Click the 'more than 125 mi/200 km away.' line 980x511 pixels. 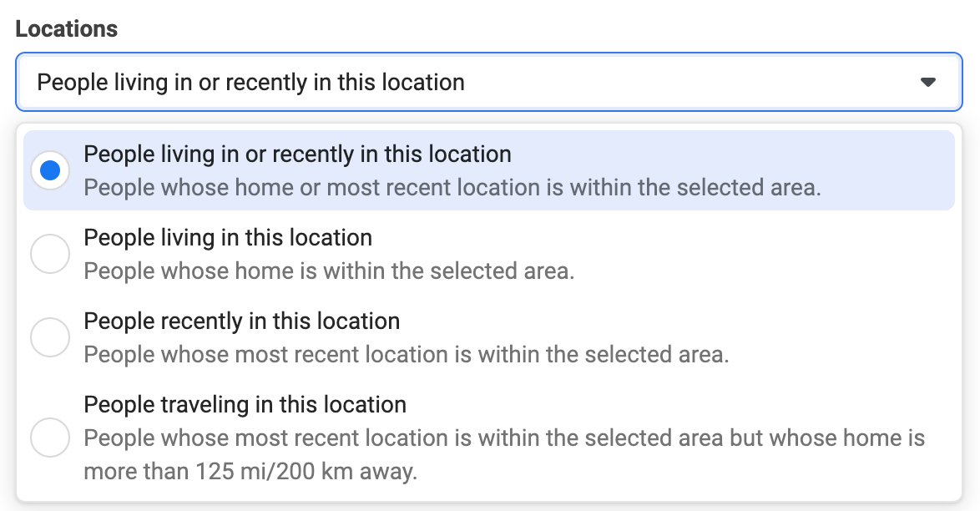[x=250, y=472]
